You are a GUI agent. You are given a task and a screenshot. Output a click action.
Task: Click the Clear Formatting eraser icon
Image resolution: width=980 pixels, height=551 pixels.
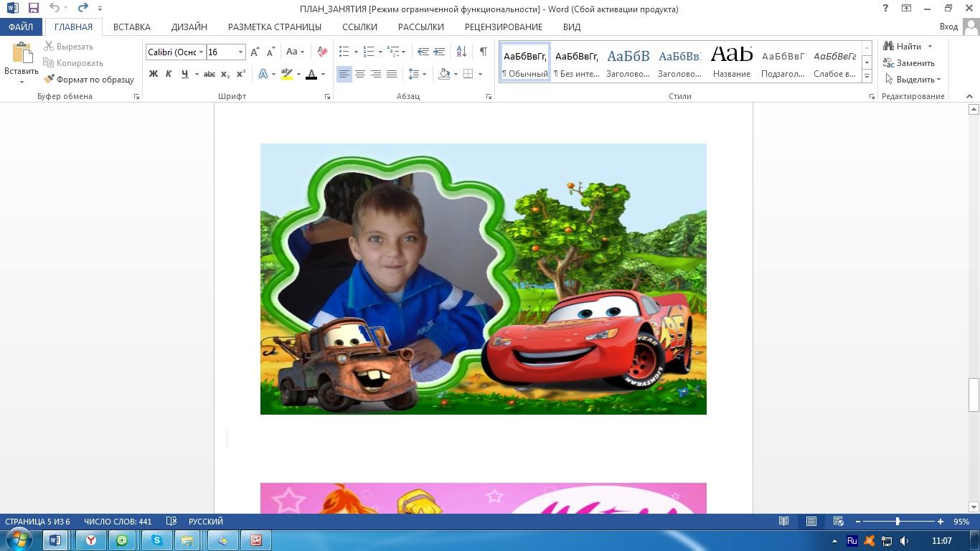click(322, 52)
